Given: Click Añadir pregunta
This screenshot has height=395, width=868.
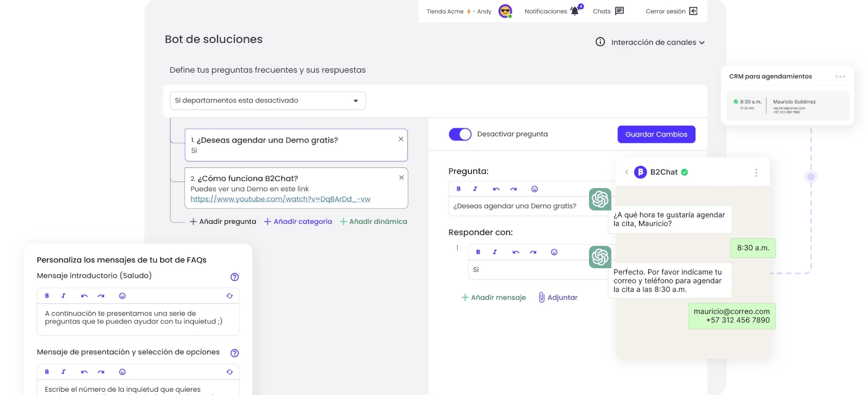Looking at the screenshot, I should [x=223, y=221].
